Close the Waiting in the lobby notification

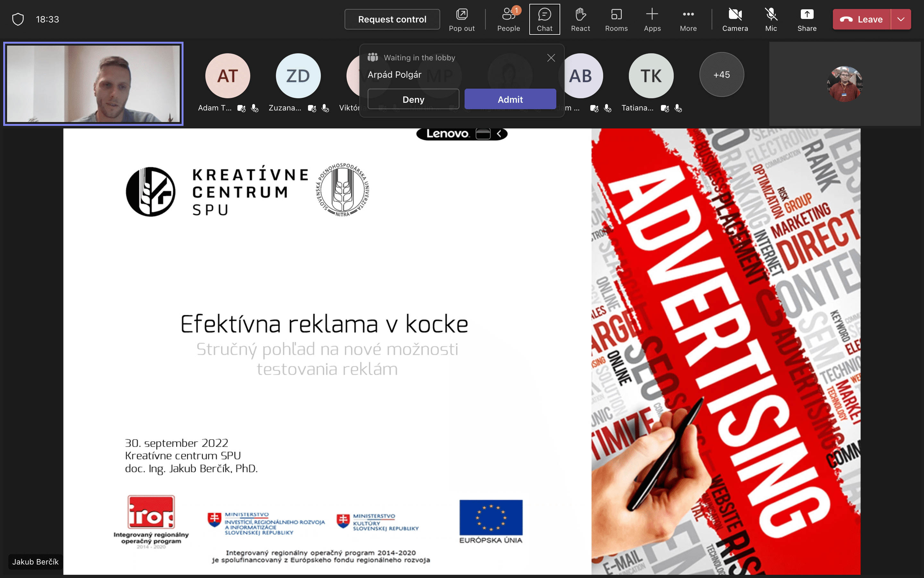[551, 58]
